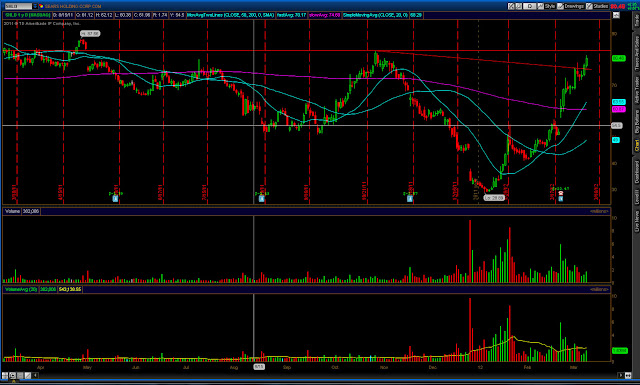Select the diagonal line drawing tool icon at the bottom-left
The image size is (640, 385).
(28, 376)
